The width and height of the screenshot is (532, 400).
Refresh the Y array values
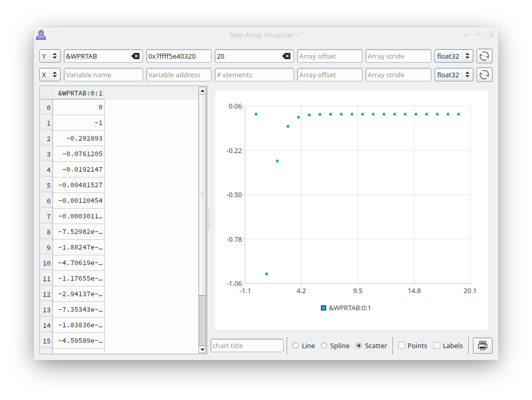484,56
